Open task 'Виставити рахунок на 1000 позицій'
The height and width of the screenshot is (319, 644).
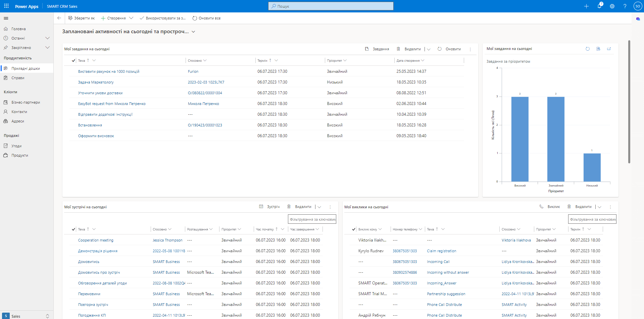tap(108, 71)
